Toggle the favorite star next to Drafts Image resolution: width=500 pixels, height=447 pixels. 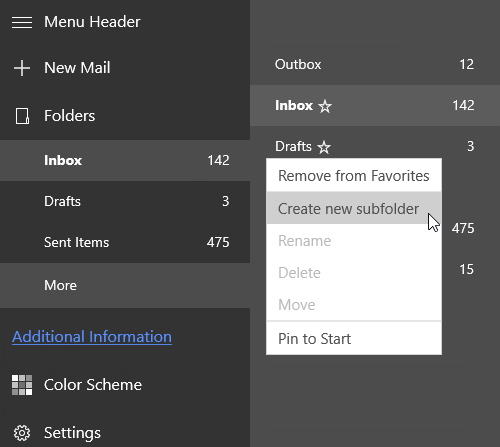(x=324, y=147)
